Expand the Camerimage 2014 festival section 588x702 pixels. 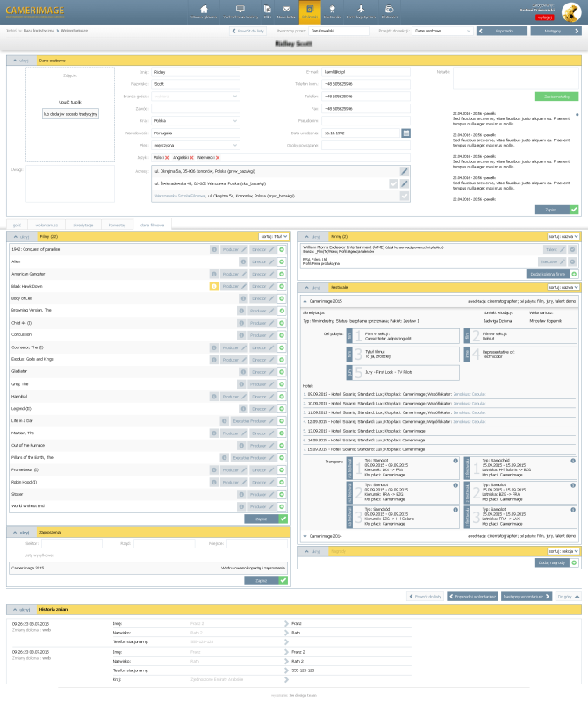click(305, 535)
